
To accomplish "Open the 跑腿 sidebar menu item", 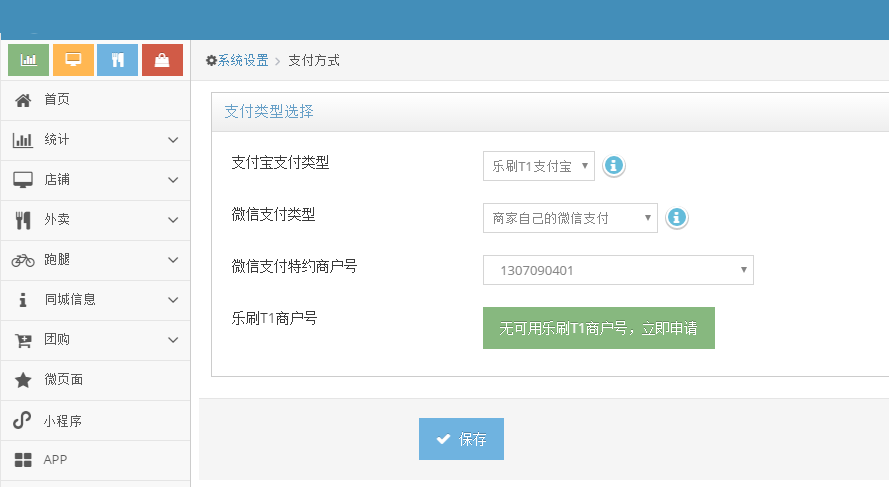I will tap(95, 260).
